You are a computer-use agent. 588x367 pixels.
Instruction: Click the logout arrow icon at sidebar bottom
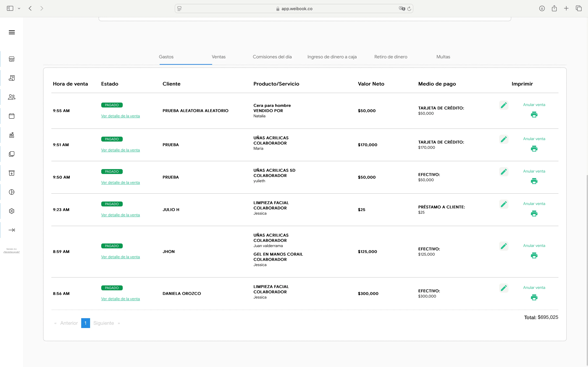[11, 230]
